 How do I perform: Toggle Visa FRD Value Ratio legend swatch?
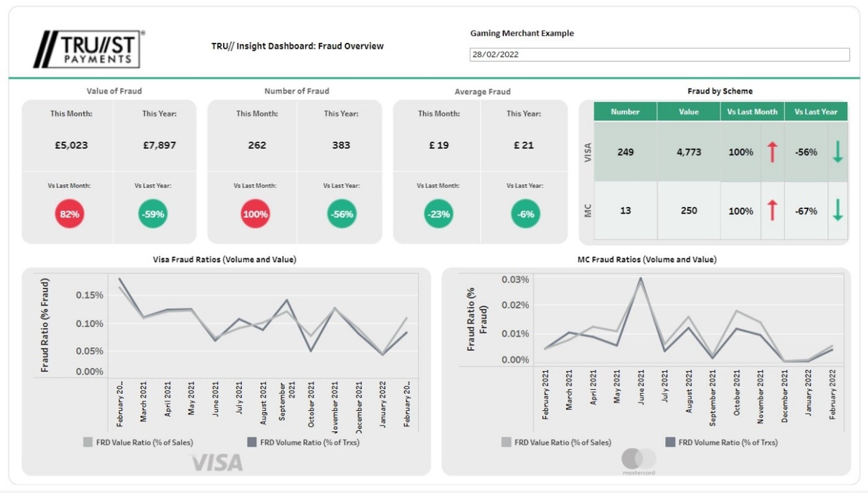pyautogui.click(x=88, y=442)
